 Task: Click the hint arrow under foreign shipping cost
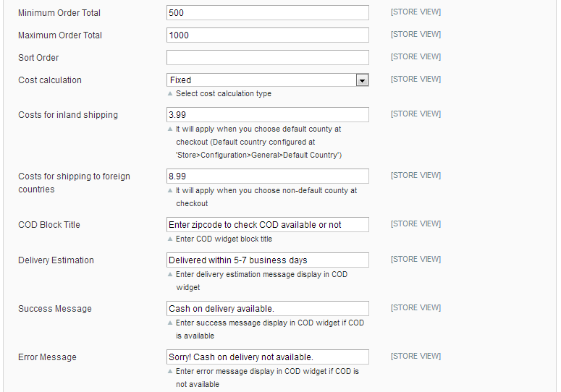click(x=170, y=191)
